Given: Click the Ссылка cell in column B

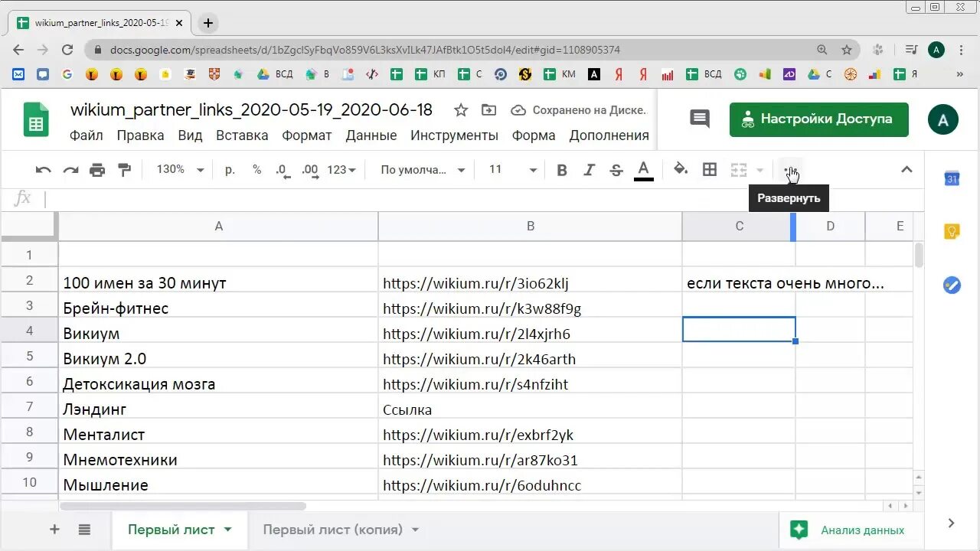Looking at the screenshot, I should coord(530,409).
